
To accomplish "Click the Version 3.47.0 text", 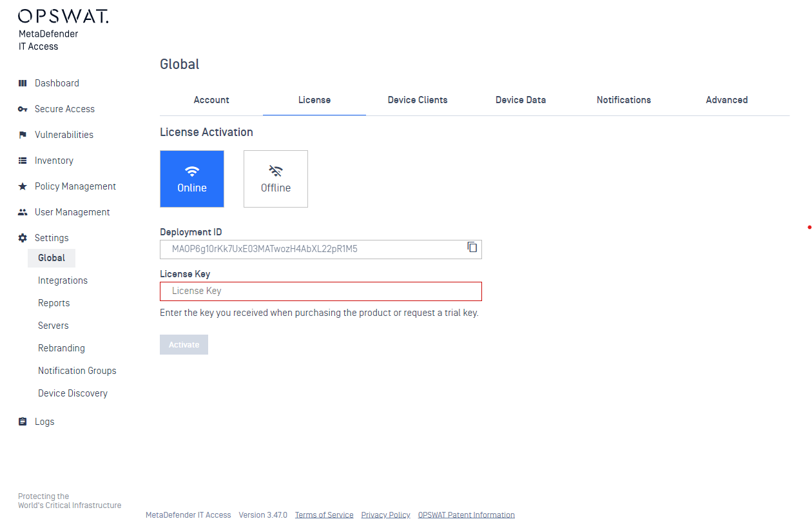I will (263, 514).
